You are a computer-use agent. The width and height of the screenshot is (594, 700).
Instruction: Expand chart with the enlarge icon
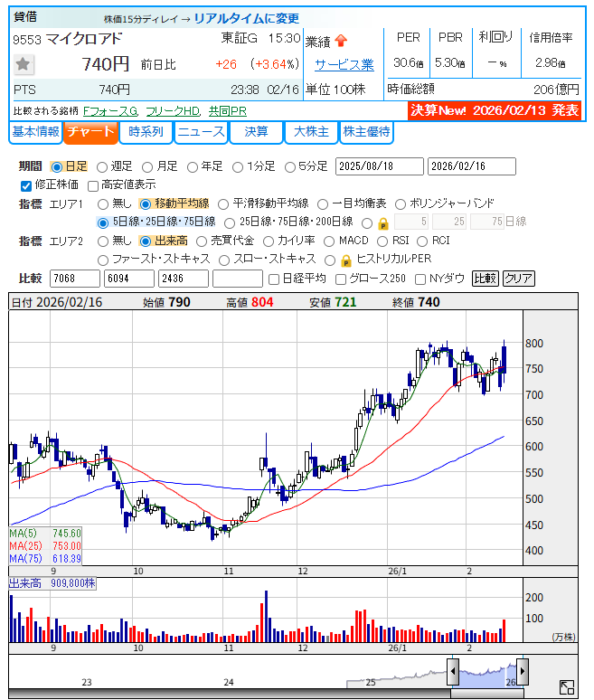567,687
